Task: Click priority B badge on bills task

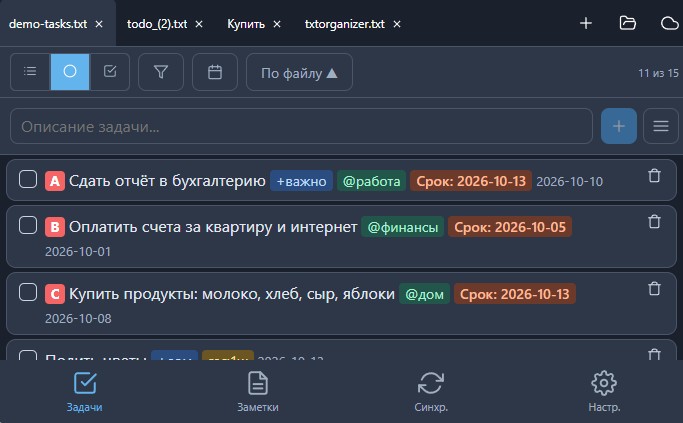Action: pyautogui.click(x=55, y=227)
